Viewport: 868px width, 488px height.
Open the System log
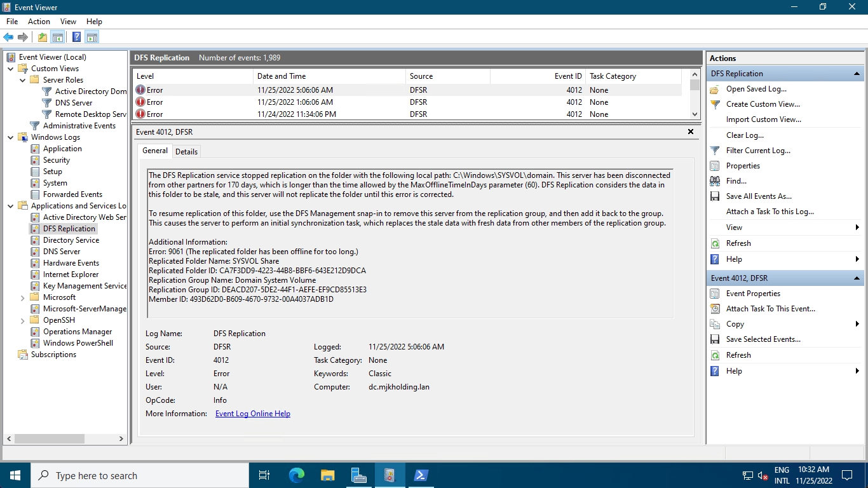coord(55,183)
